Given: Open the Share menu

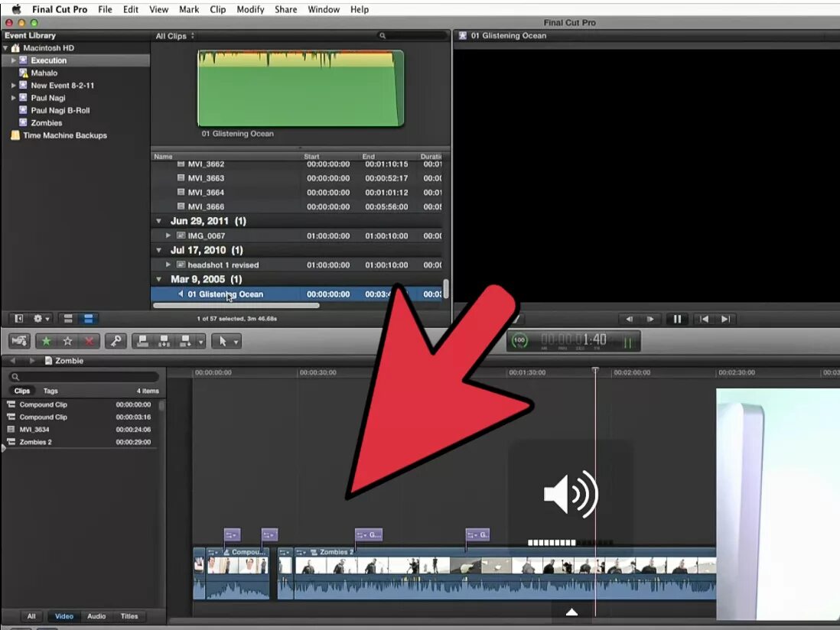Looking at the screenshot, I should [285, 9].
